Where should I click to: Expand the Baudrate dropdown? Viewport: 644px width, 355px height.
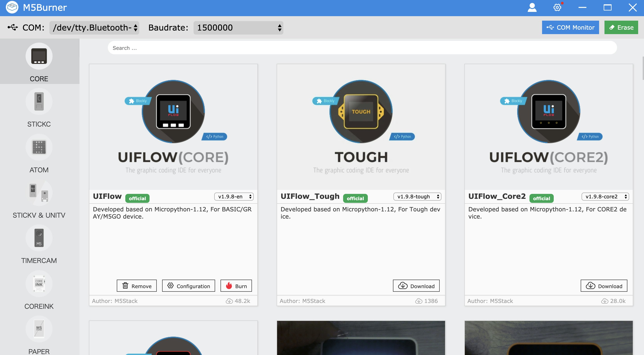pos(238,28)
